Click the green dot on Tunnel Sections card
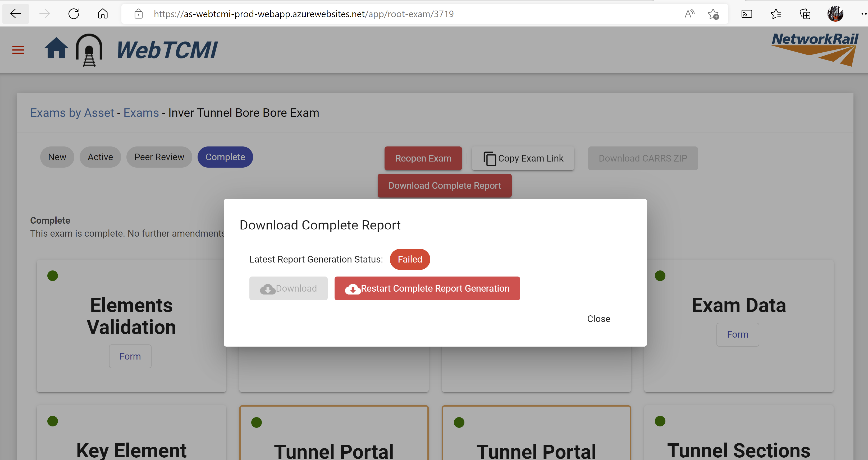The height and width of the screenshot is (460, 868). (660, 421)
